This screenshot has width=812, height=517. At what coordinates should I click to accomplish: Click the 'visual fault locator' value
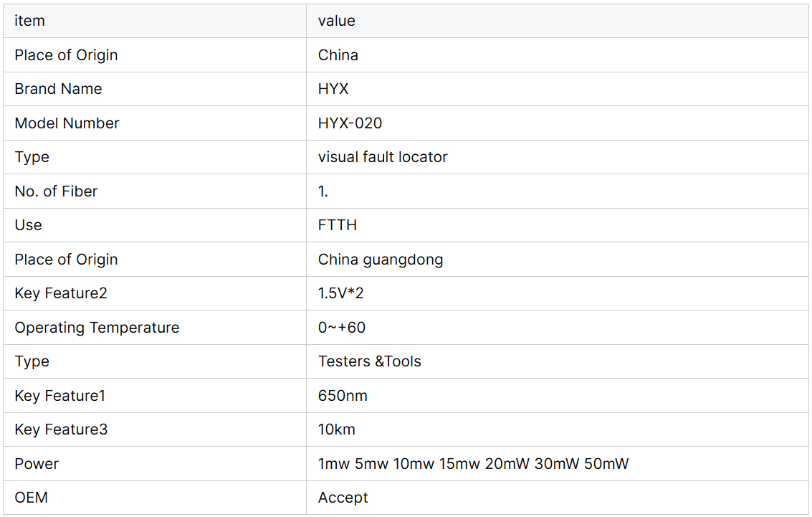(x=383, y=157)
